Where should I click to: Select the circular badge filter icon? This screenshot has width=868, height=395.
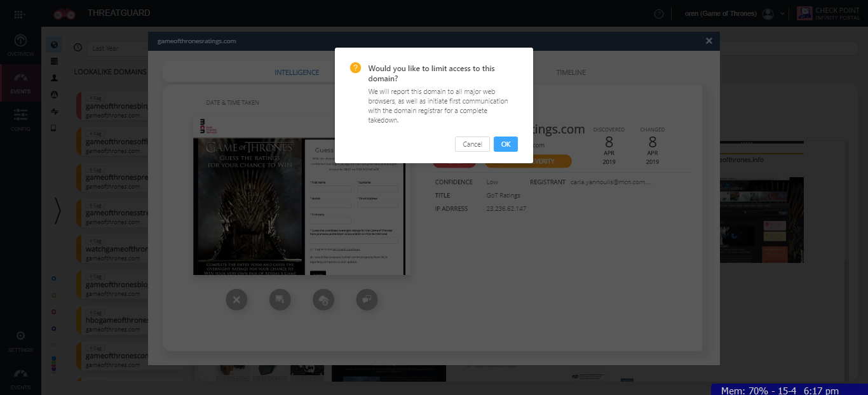pos(54,95)
